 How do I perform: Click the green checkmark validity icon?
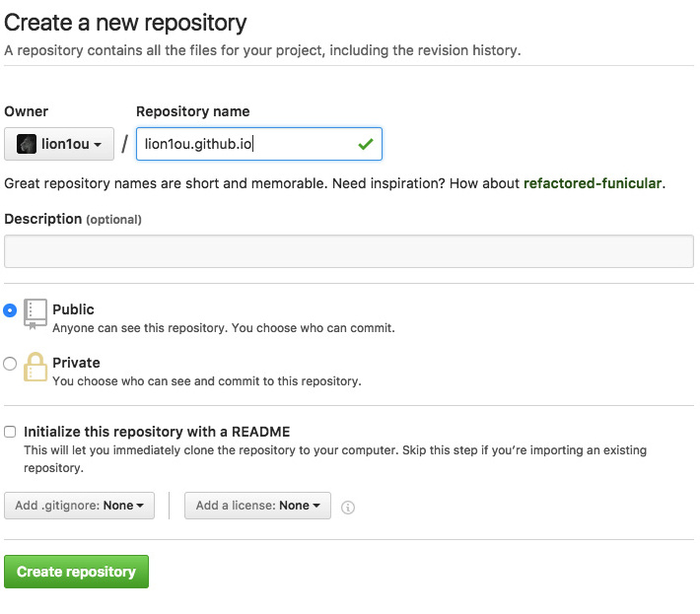pyautogui.click(x=366, y=144)
